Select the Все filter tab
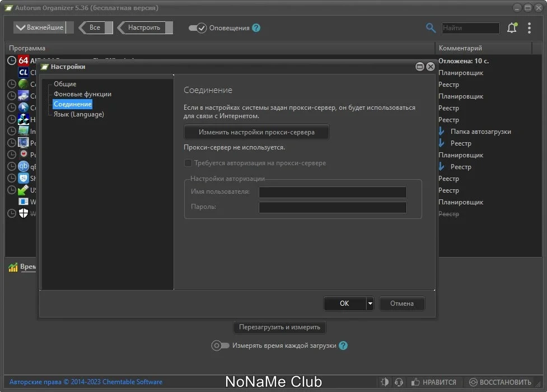The width and height of the screenshot is (547, 392). tap(96, 27)
